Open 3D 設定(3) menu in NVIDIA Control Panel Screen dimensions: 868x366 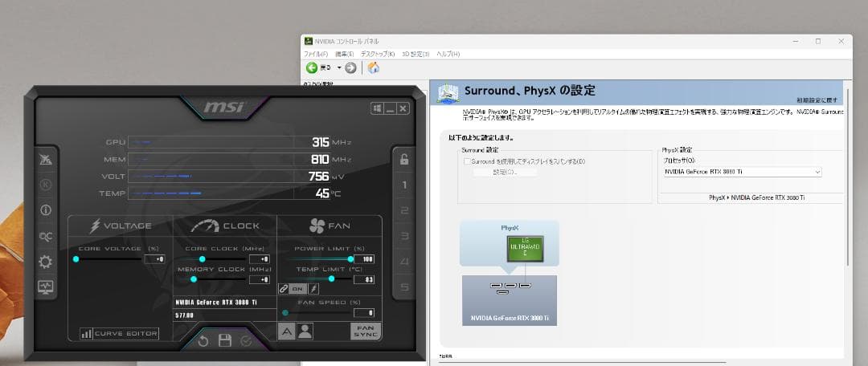[416, 55]
